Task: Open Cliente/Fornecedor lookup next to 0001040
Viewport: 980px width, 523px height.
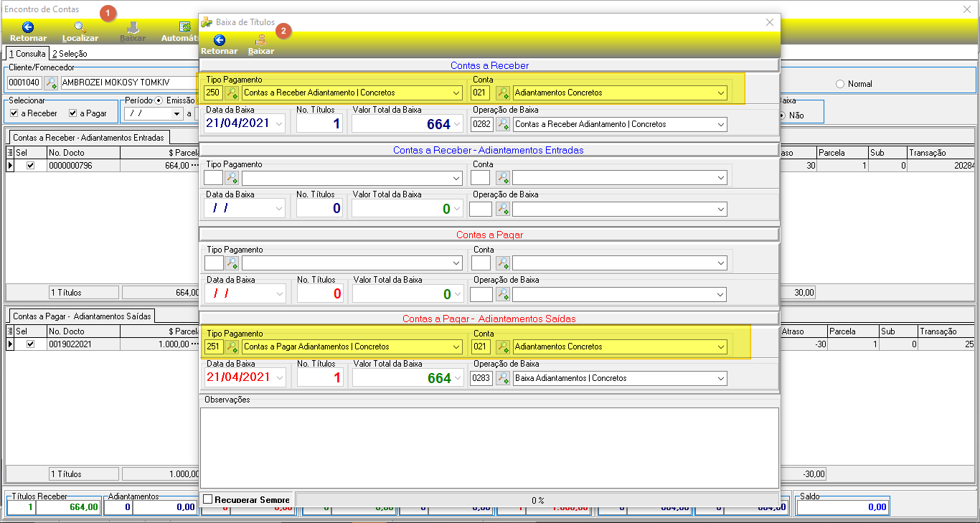Action: point(51,83)
